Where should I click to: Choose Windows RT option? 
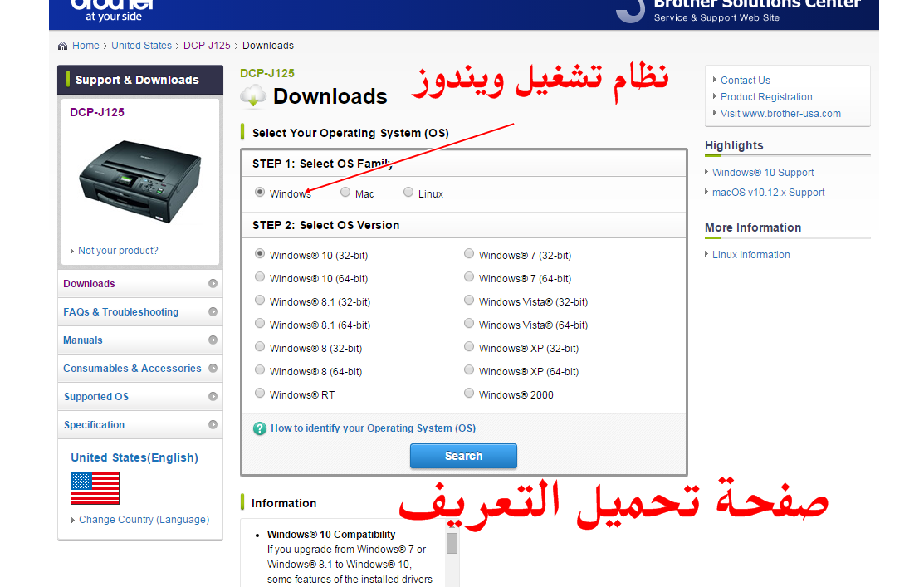point(259,393)
